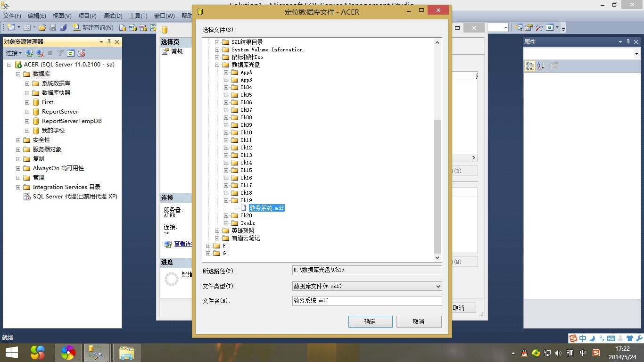The image size is (644, 362).
Task: Open the File Explorer icon on taskbar
Action: [127, 352]
